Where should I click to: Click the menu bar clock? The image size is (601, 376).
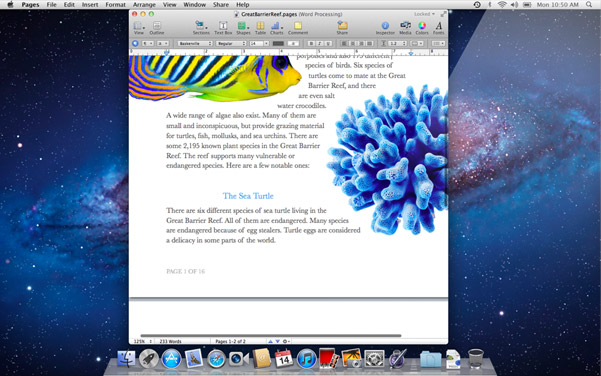tap(557, 5)
